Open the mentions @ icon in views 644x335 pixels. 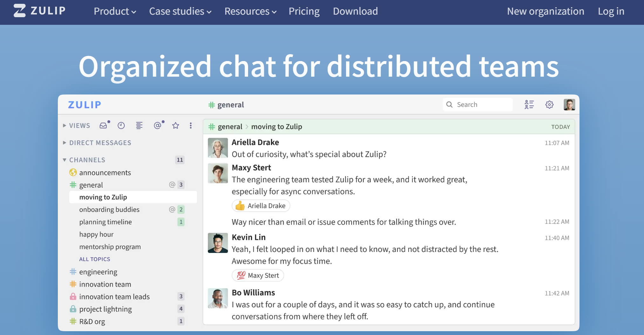coord(158,125)
